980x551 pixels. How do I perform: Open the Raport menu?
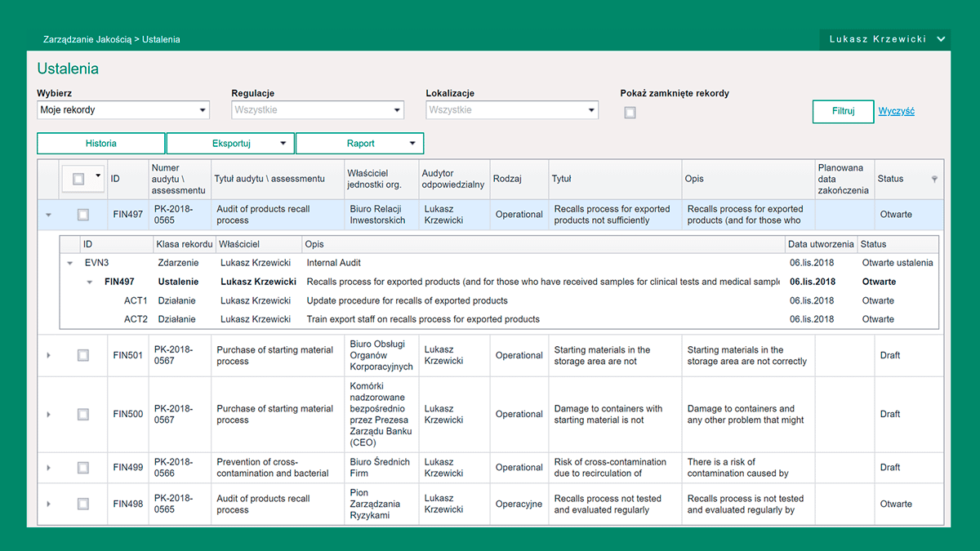point(359,144)
